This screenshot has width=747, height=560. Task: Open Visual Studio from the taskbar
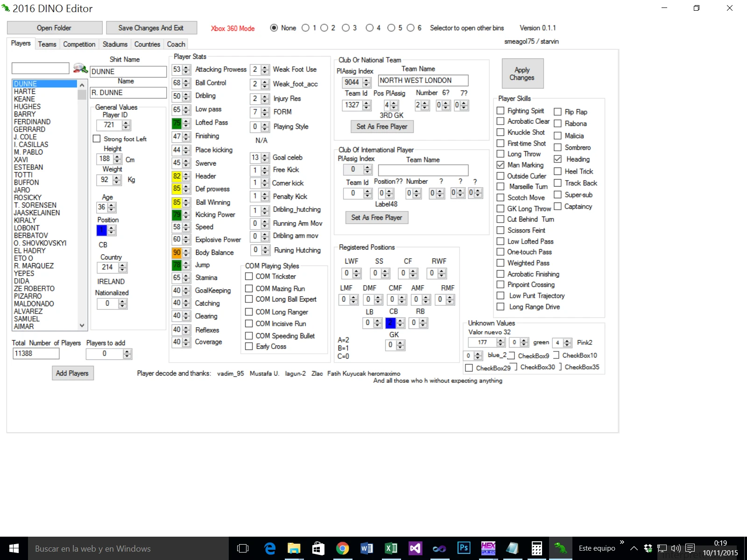click(x=415, y=548)
